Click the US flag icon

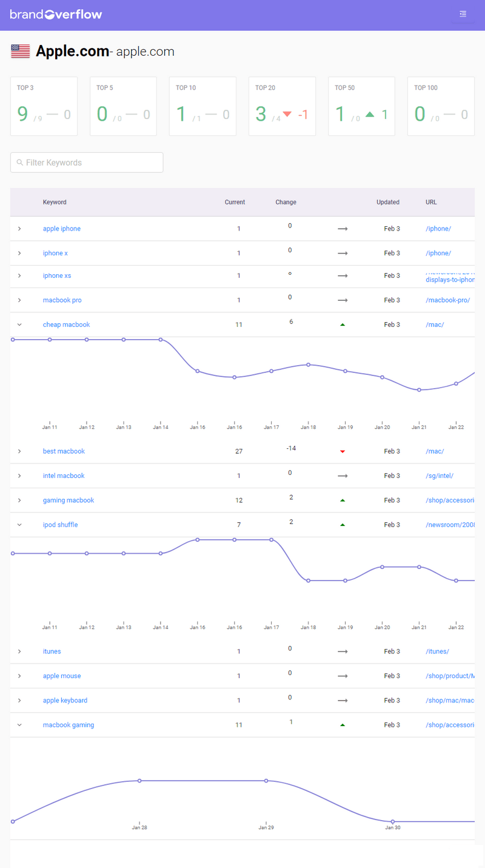[21, 52]
